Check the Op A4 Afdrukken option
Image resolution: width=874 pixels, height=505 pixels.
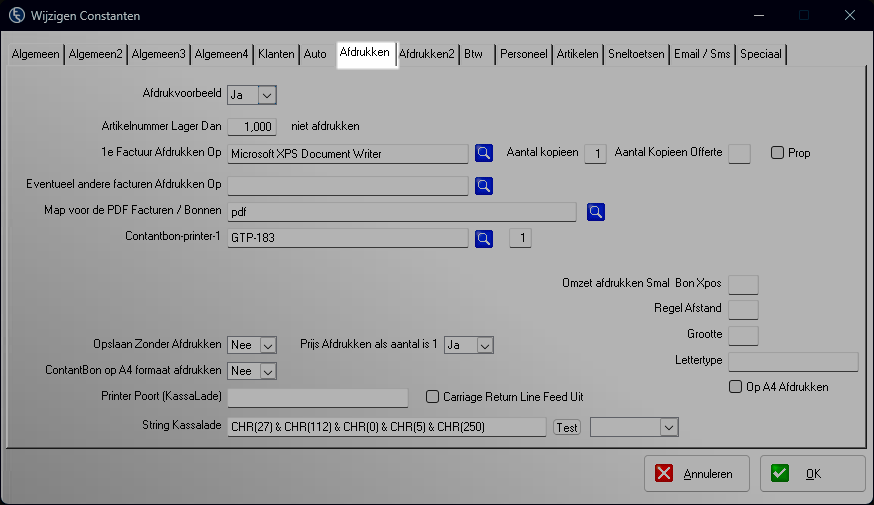pos(735,387)
